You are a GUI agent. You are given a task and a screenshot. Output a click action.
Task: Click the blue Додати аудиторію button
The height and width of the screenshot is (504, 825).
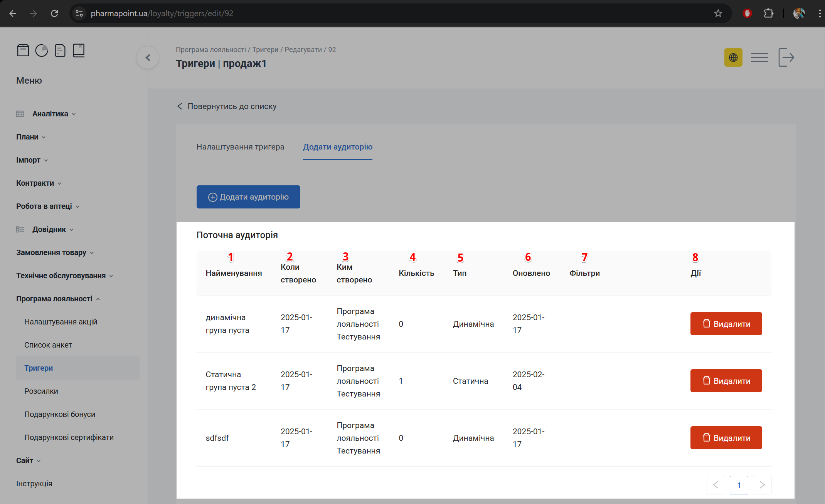pyautogui.click(x=248, y=197)
